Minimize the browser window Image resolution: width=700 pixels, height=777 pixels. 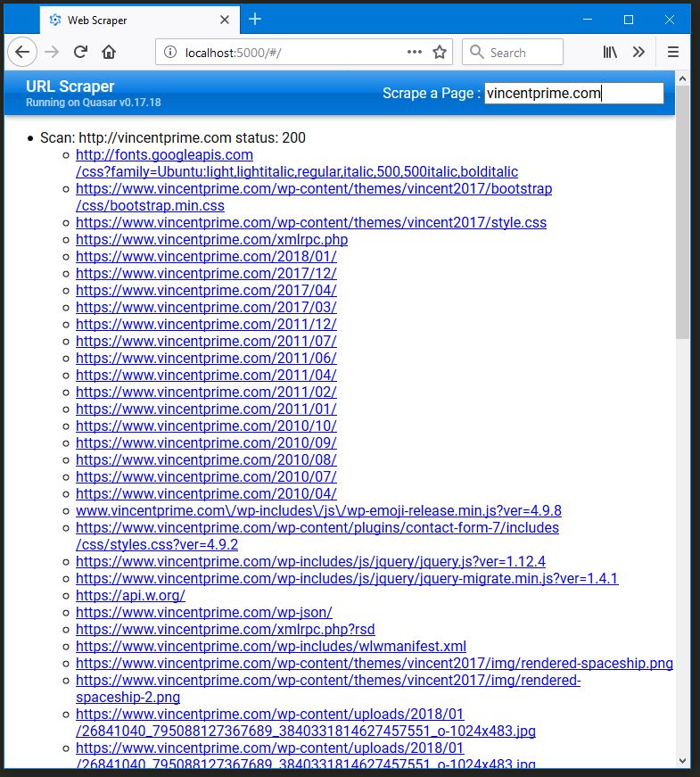pyautogui.click(x=588, y=20)
